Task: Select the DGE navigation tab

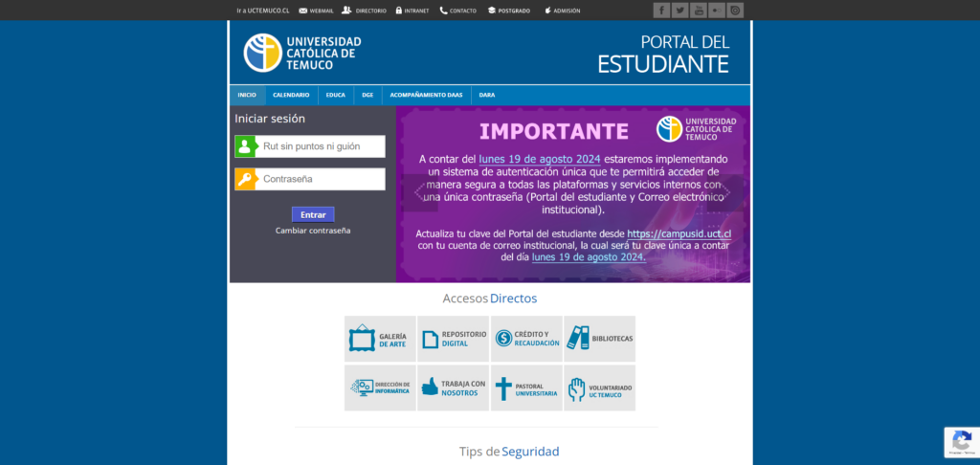Action: [367, 95]
